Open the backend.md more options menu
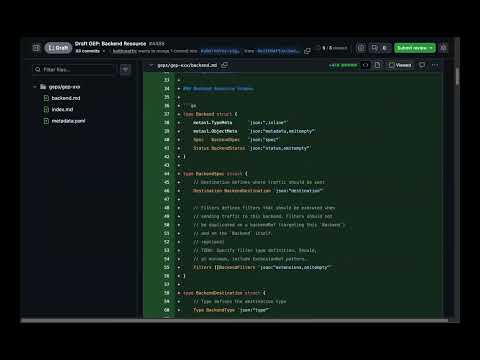 [435, 65]
